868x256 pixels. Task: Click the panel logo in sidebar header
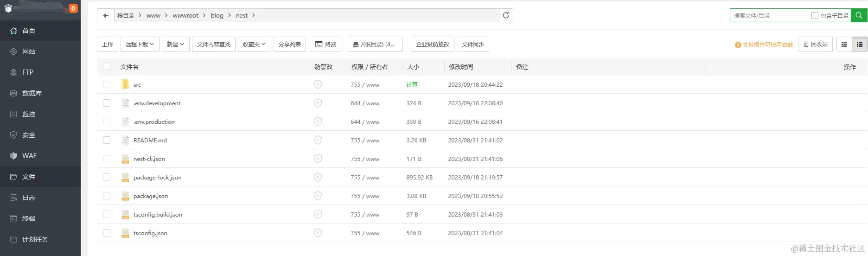tap(8, 8)
